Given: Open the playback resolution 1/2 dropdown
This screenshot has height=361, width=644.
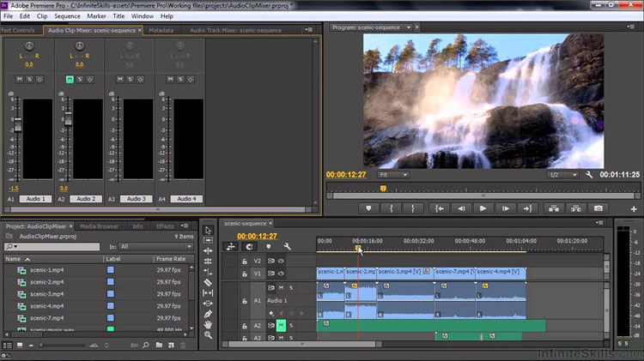Looking at the screenshot, I should tap(562, 175).
